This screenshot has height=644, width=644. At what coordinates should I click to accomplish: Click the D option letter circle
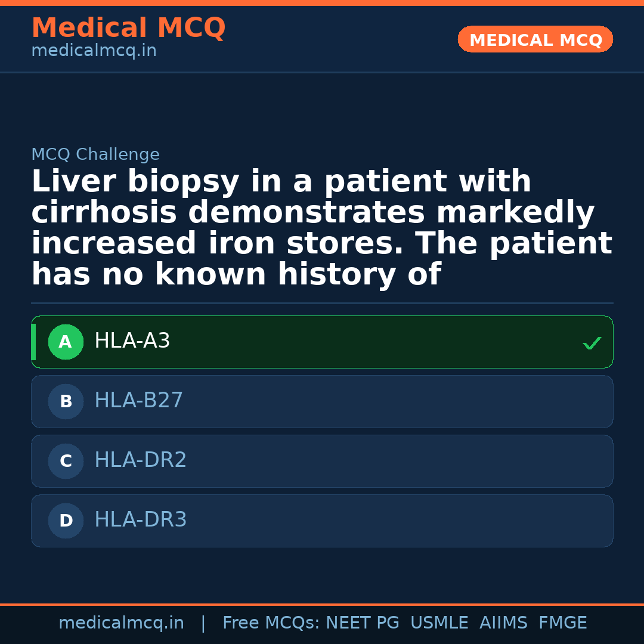pyautogui.click(x=66, y=521)
